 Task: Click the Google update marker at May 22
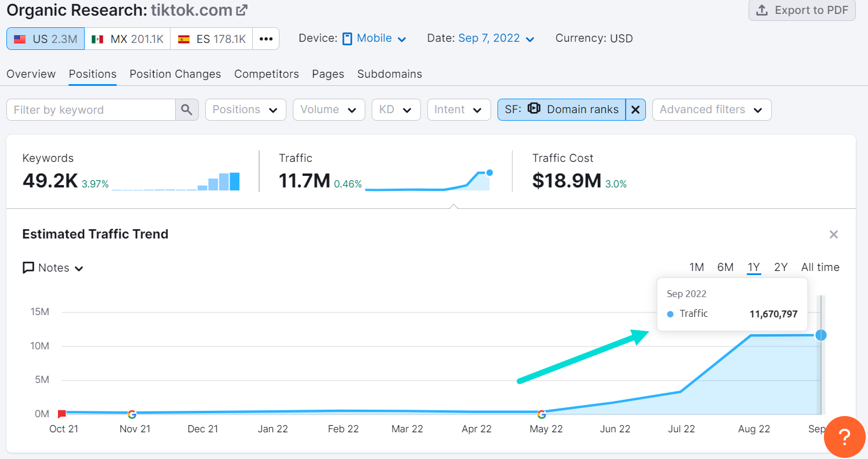(x=542, y=414)
